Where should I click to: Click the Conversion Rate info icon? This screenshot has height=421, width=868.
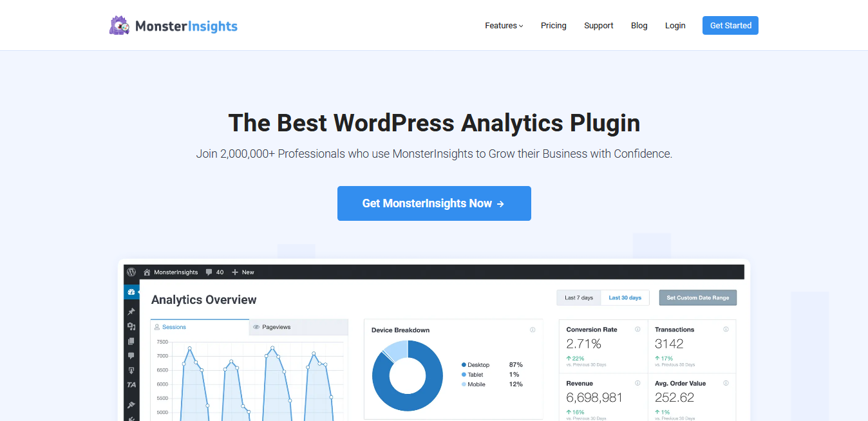637,330
